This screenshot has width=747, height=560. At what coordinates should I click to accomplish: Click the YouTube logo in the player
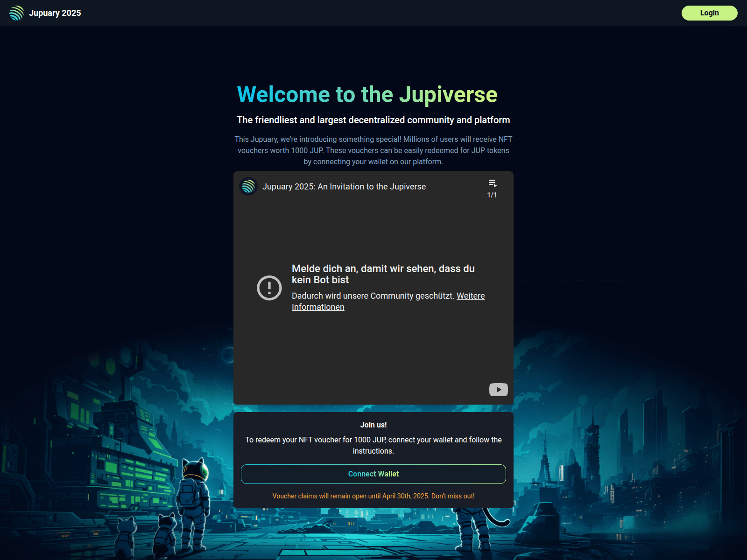[498, 390]
